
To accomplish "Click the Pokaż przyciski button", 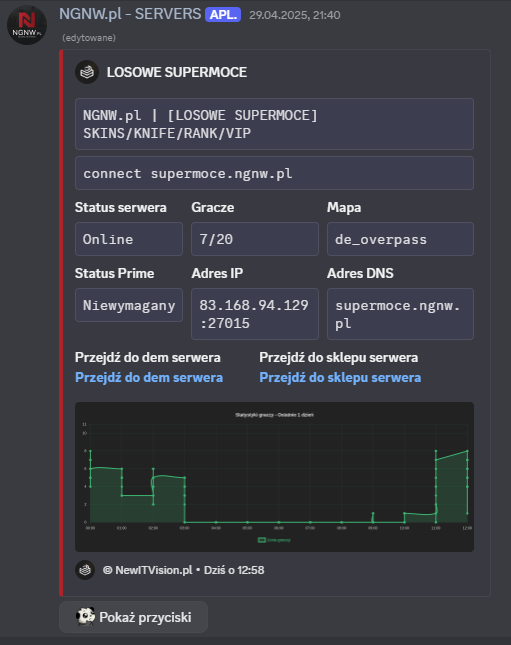I will pos(133,617).
